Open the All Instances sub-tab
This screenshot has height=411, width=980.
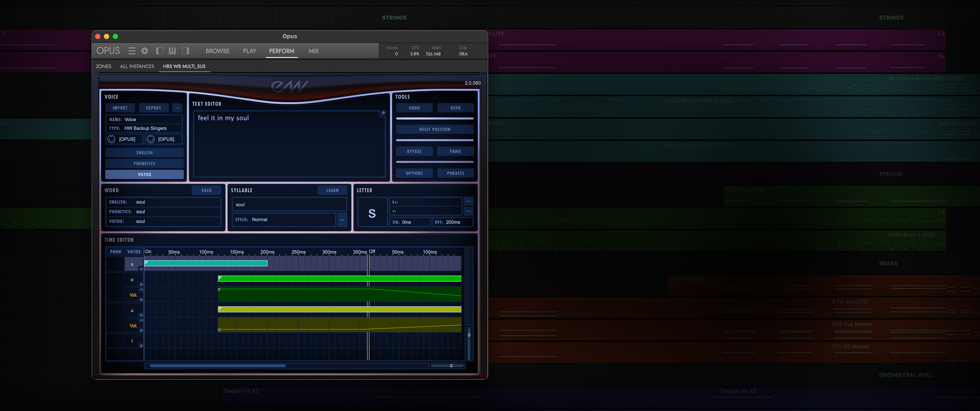137,66
